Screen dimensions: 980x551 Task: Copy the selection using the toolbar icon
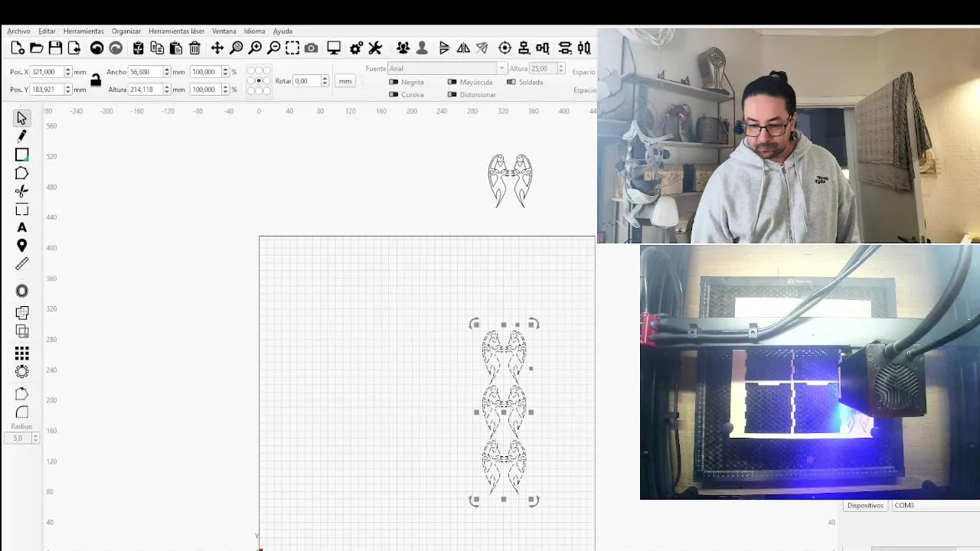coord(157,48)
